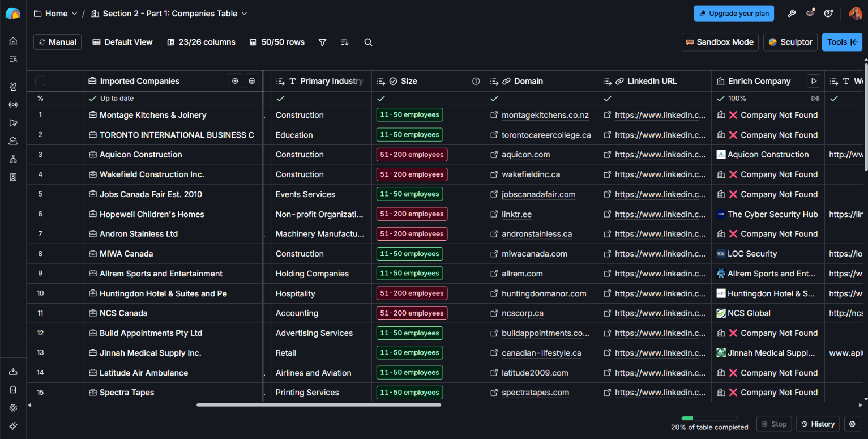Click the LOC Security enrichment cell
This screenshot has width=868, height=439.
(x=768, y=254)
